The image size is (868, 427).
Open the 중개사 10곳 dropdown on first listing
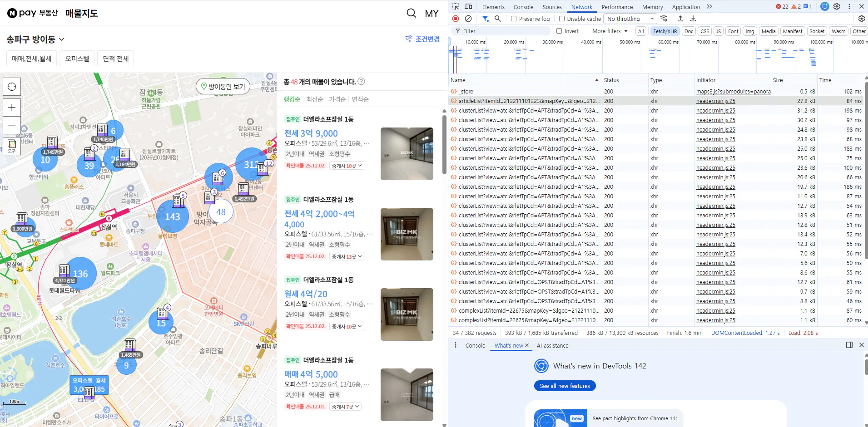[x=347, y=166]
